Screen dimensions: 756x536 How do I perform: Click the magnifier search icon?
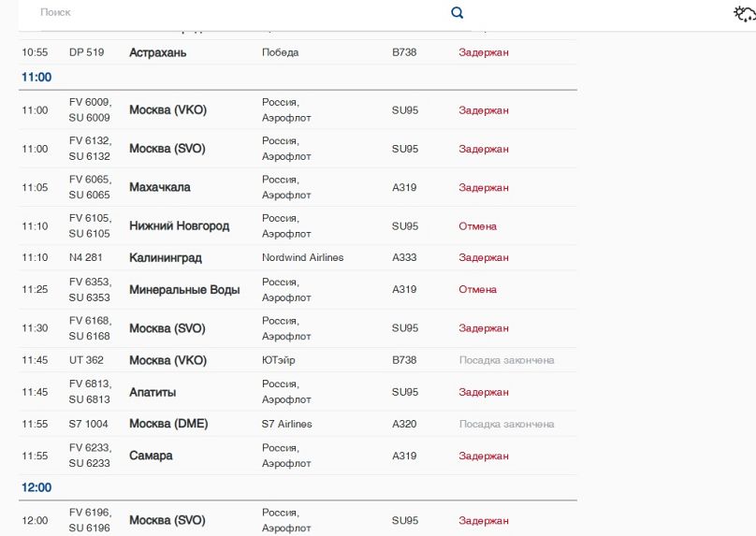[x=458, y=13]
